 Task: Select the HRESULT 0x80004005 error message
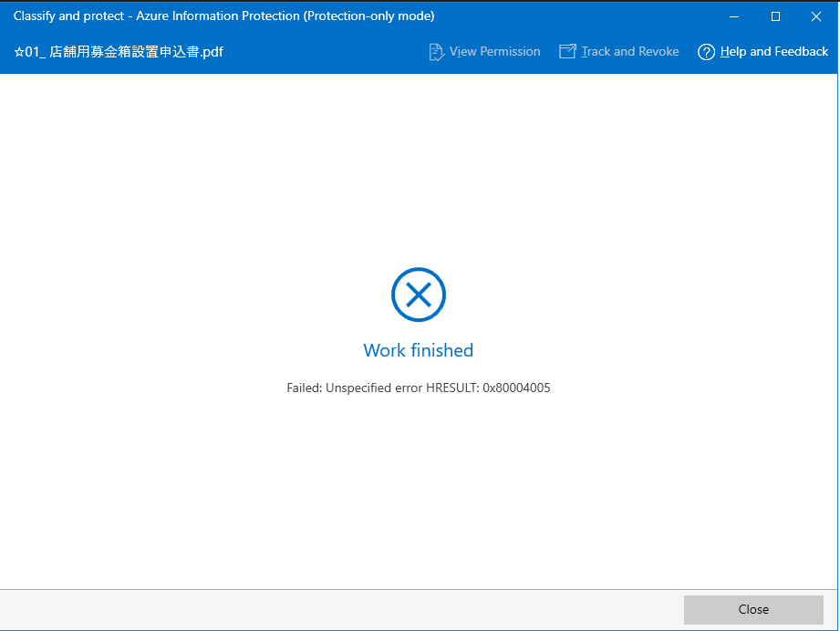click(x=419, y=388)
